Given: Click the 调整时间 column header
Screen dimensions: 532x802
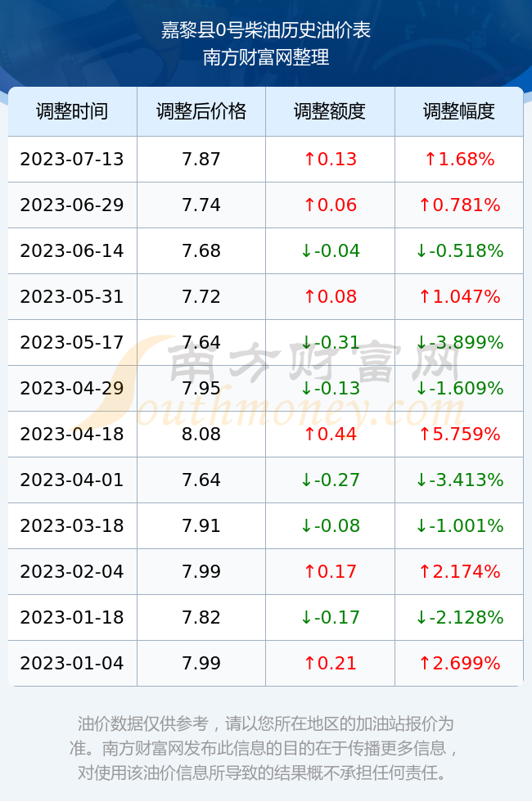Looking at the screenshot, I should [x=72, y=111].
